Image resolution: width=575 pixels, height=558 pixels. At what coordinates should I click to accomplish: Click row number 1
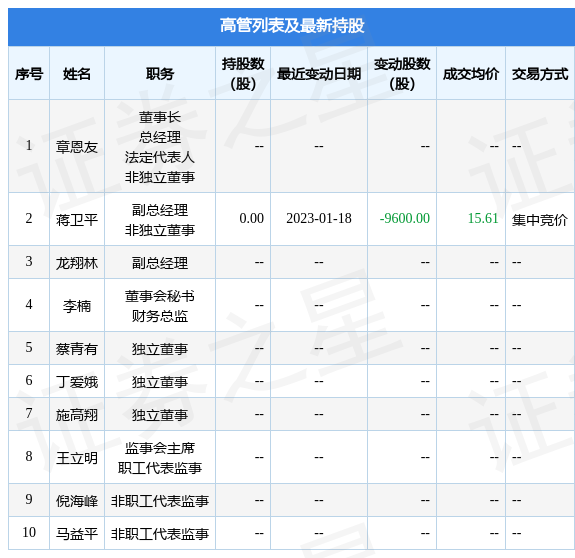click(x=29, y=146)
